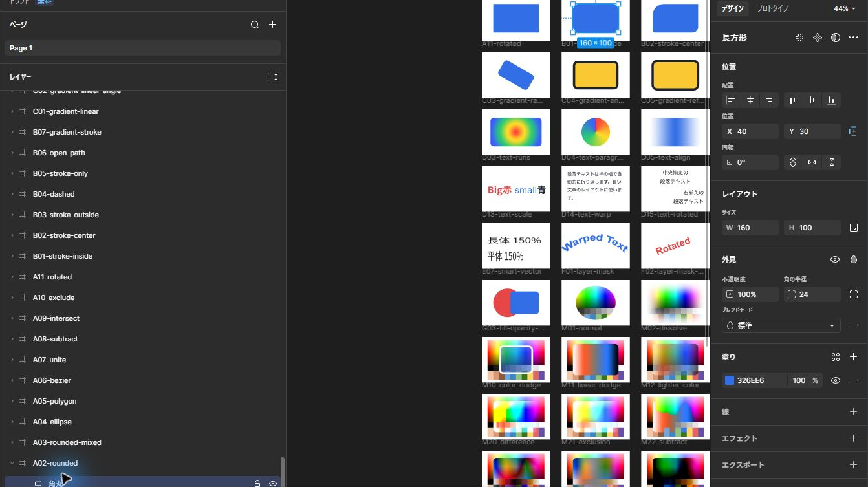
Task: Switch to the デザイン tab
Action: pyautogui.click(x=733, y=8)
